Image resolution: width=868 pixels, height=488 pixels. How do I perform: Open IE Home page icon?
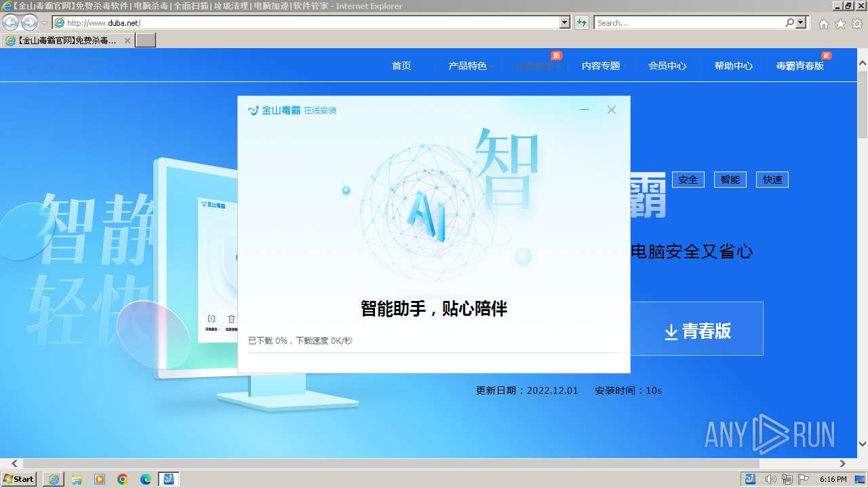[x=823, y=24]
